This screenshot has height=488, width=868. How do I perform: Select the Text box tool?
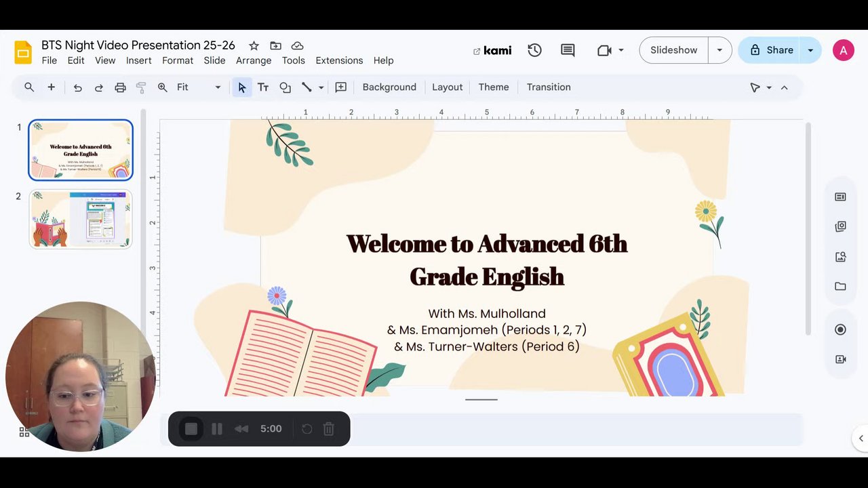pos(263,87)
